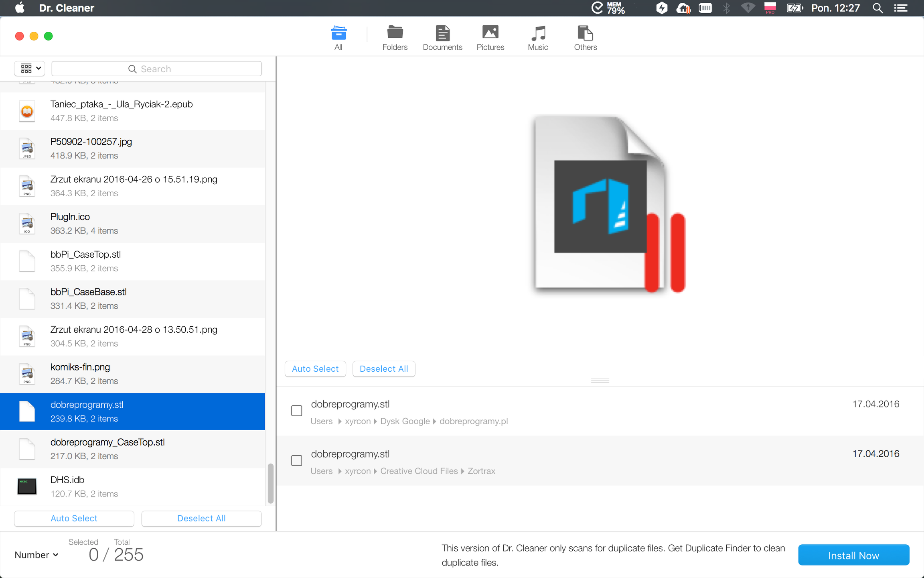Click the large file preview thumbnail
The image size is (924, 578).
click(x=610, y=205)
